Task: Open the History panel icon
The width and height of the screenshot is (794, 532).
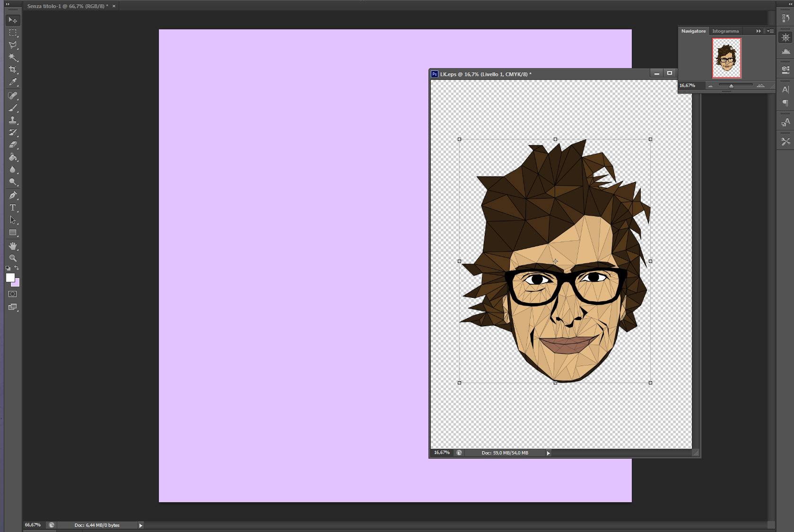Action: pyautogui.click(x=785, y=18)
